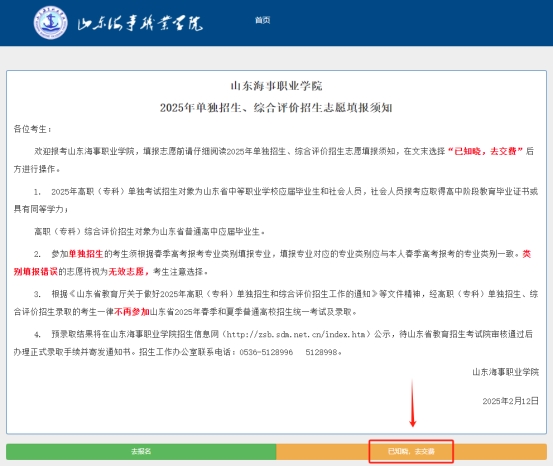Click the red 无效志愿 text
553x467 pixels.
click(x=126, y=271)
